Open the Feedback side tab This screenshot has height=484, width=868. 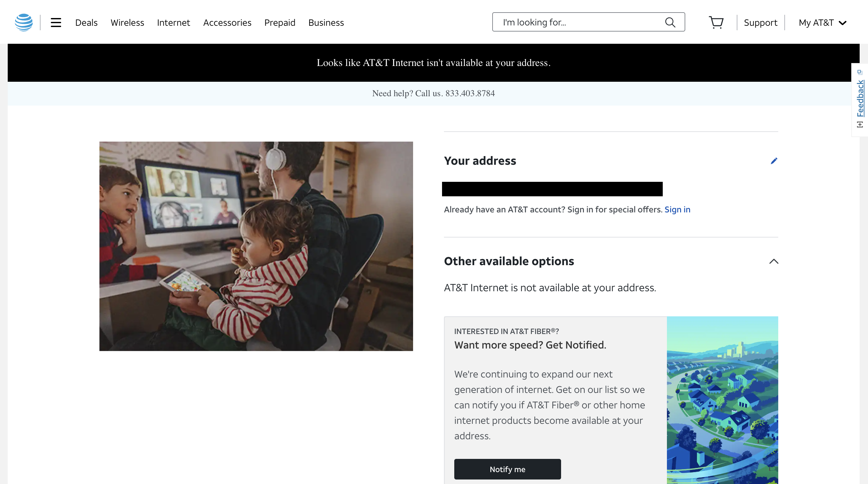860,99
